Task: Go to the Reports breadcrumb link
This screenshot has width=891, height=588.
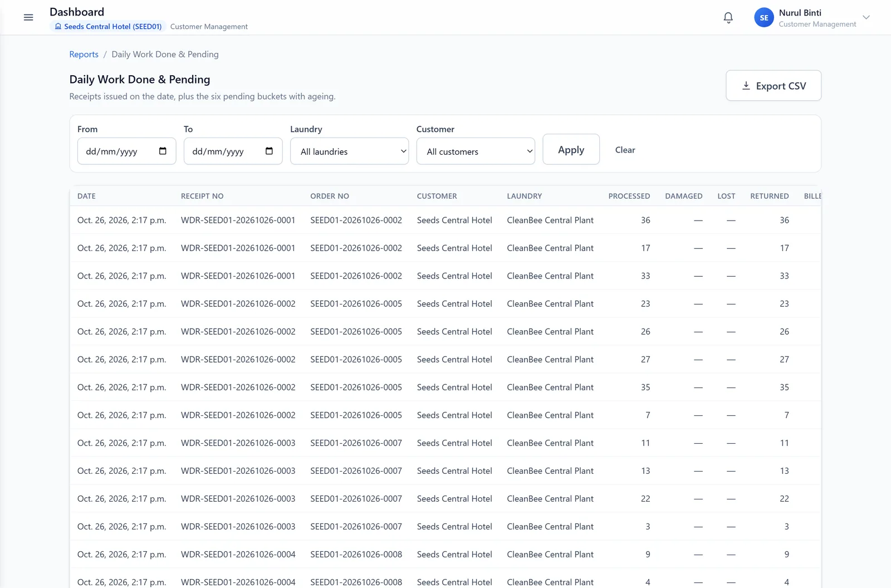Action: click(84, 54)
